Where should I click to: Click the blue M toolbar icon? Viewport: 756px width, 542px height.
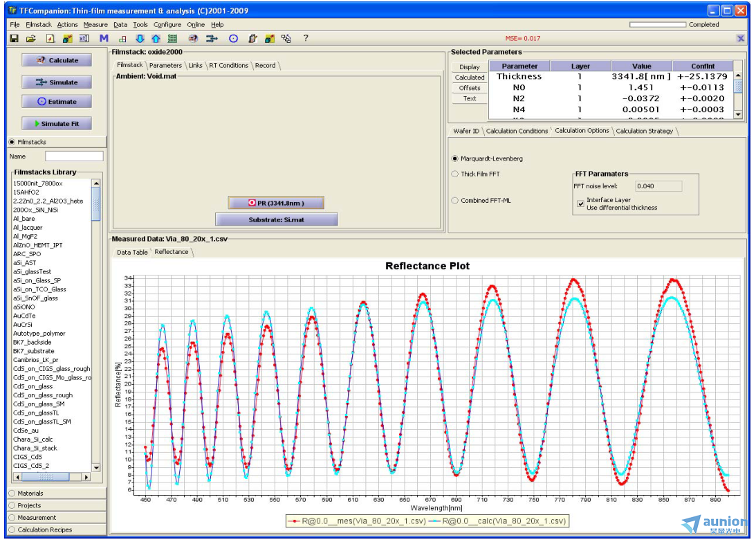pyautogui.click(x=104, y=39)
